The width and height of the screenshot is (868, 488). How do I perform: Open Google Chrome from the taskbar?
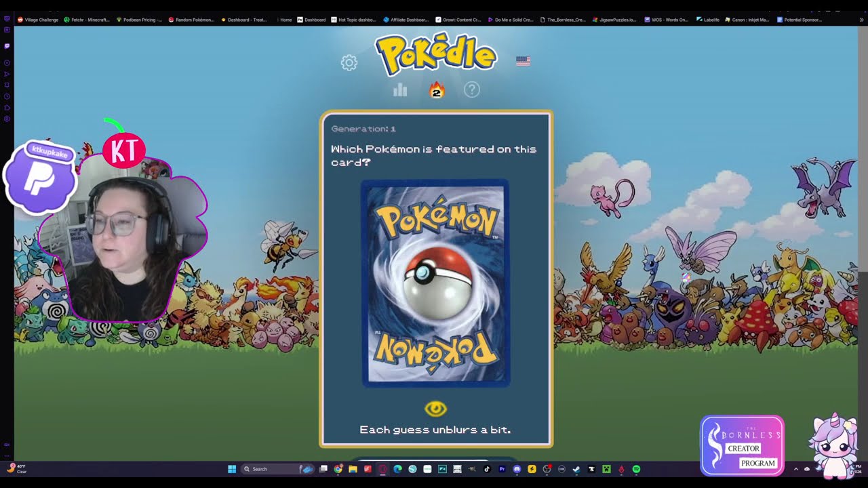(338, 469)
